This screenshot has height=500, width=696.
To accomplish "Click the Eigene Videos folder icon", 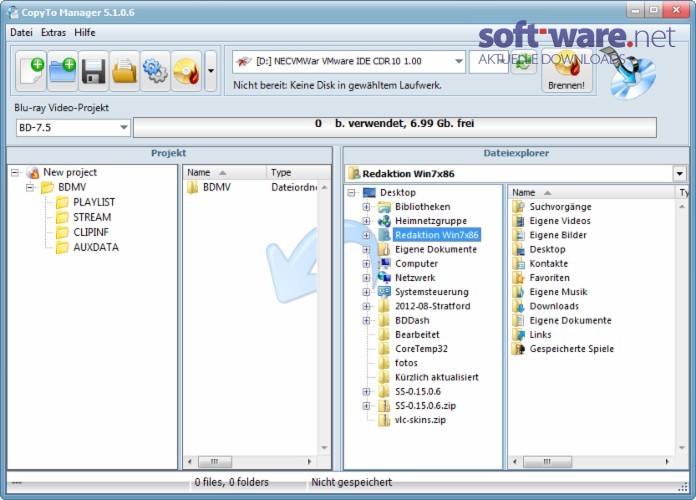I will click(x=518, y=221).
